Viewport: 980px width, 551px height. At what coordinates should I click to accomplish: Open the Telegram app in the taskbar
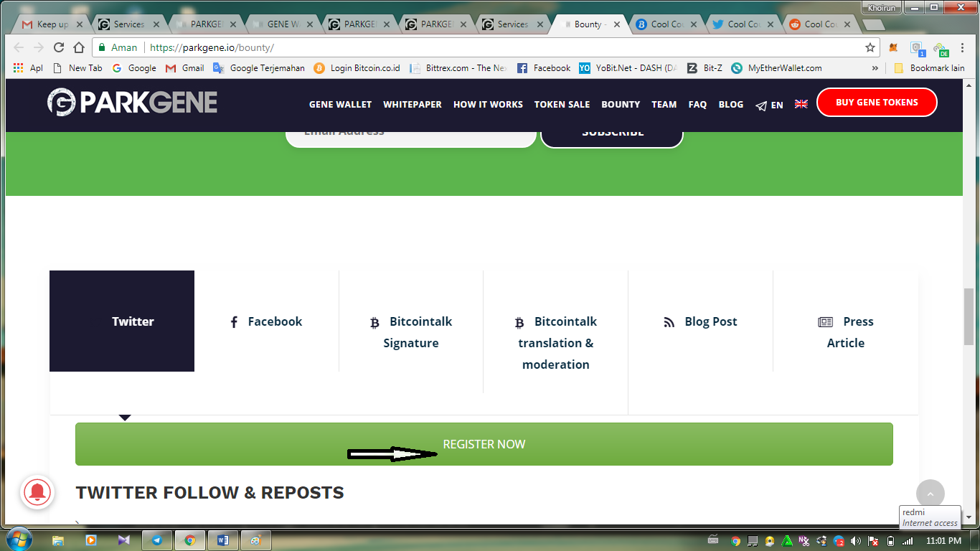click(x=157, y=540)
